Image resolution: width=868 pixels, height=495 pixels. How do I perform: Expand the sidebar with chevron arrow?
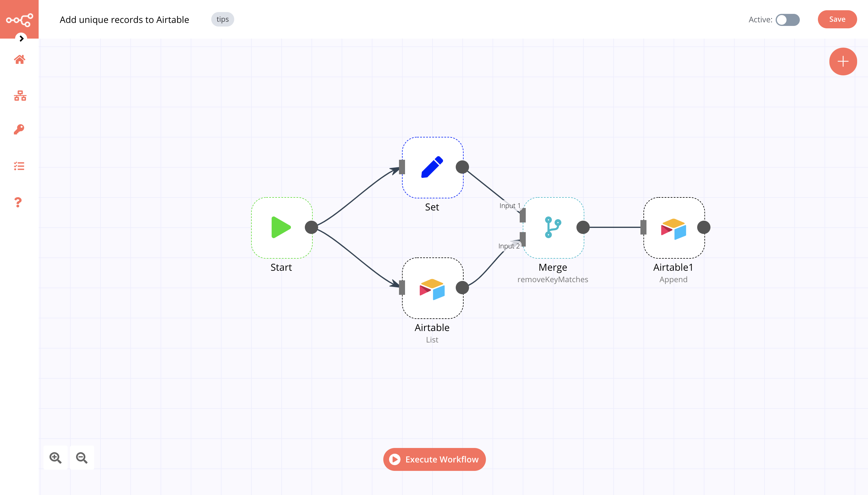tap(21, 38)
